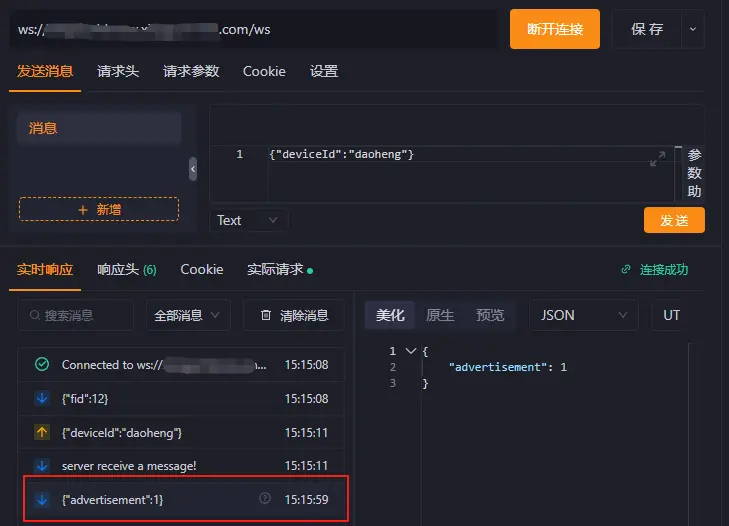Select the 预览 preview view mode
Image resolution: width=729 pixels, height=526 pixels.
[490, 315]
